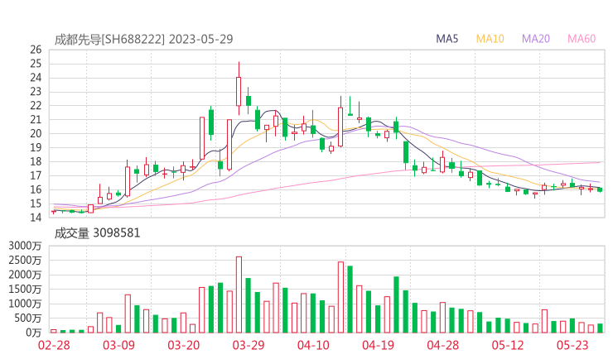Click the 04-28 date axis label
Viewport: 613px width, 364px height.
click(x=443, y=345)
